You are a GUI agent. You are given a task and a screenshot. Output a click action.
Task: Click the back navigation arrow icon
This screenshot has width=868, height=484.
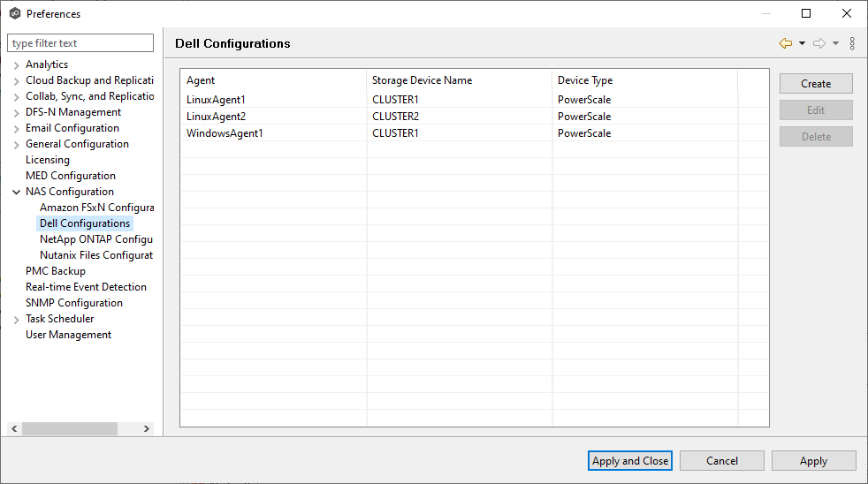pyautogui.click(x=785, y=43)
